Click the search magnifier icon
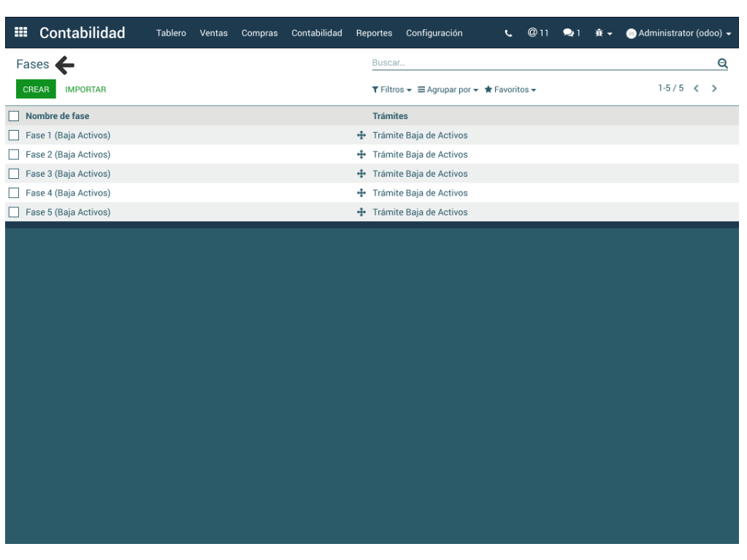The image size is (747, 560). 722,64
